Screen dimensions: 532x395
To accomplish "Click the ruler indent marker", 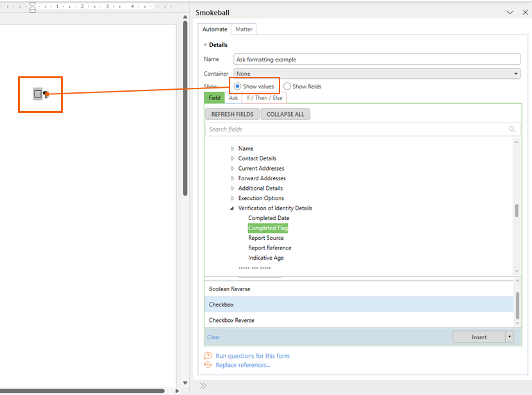I will coord(33,7).
